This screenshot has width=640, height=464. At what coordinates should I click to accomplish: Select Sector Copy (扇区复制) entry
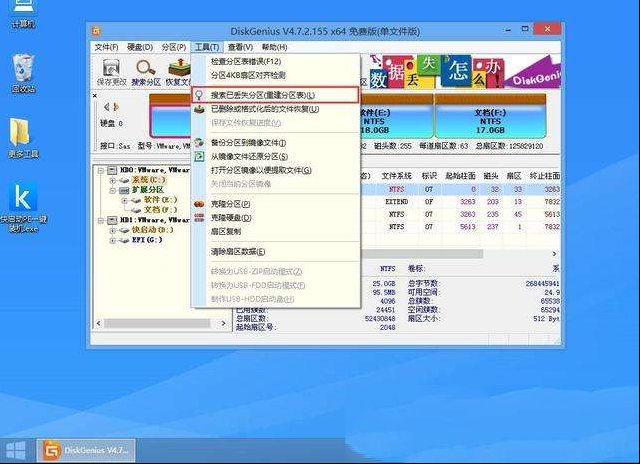click(276, 231)
